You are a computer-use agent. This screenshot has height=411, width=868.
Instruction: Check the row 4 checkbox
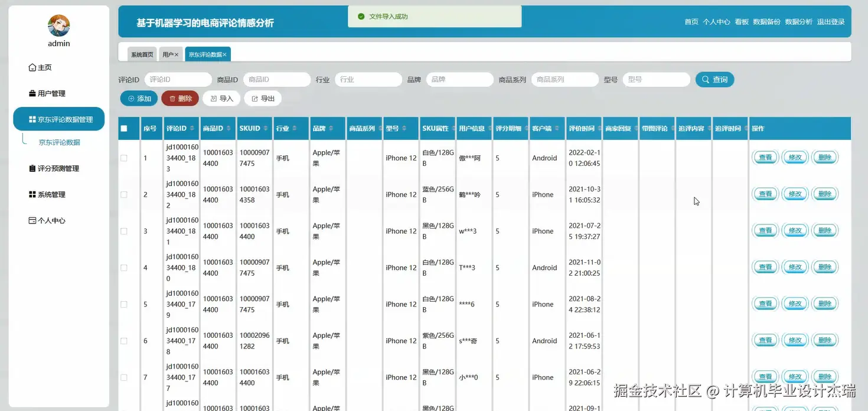tap(124, 268)
